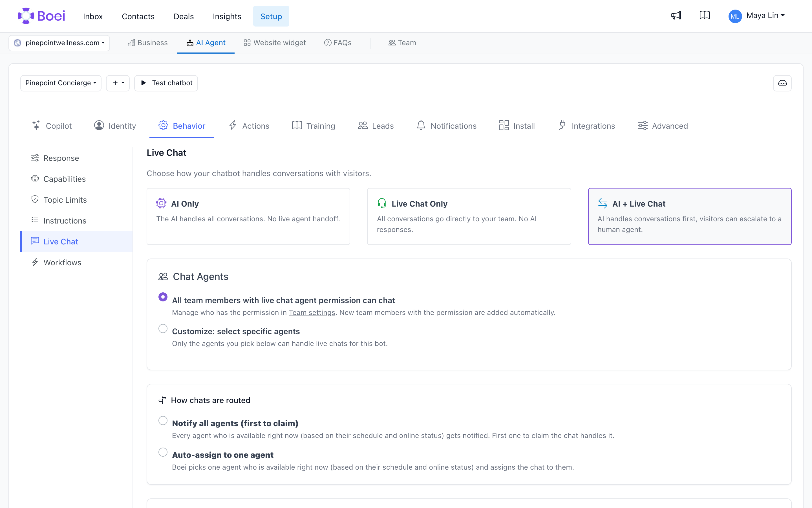Click the AI + Live Chat arrows icon
The width and height of the screenshot is (812, 508).
click(603, 203)
